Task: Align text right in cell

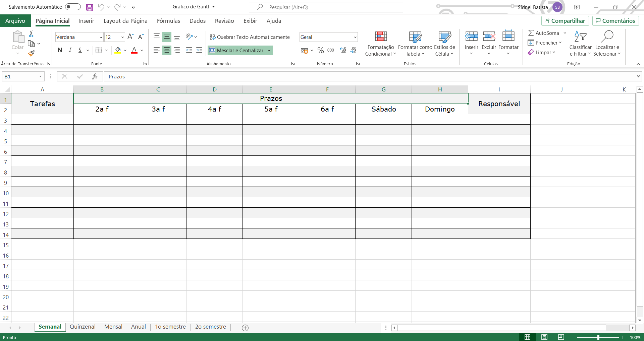Action: pos(177,50)
